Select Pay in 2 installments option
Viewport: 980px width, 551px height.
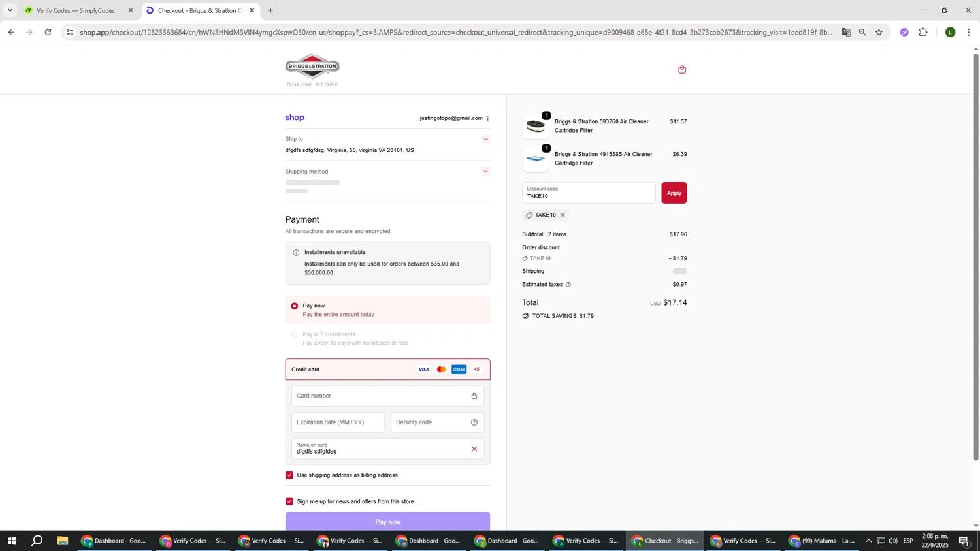pos(294,334)
